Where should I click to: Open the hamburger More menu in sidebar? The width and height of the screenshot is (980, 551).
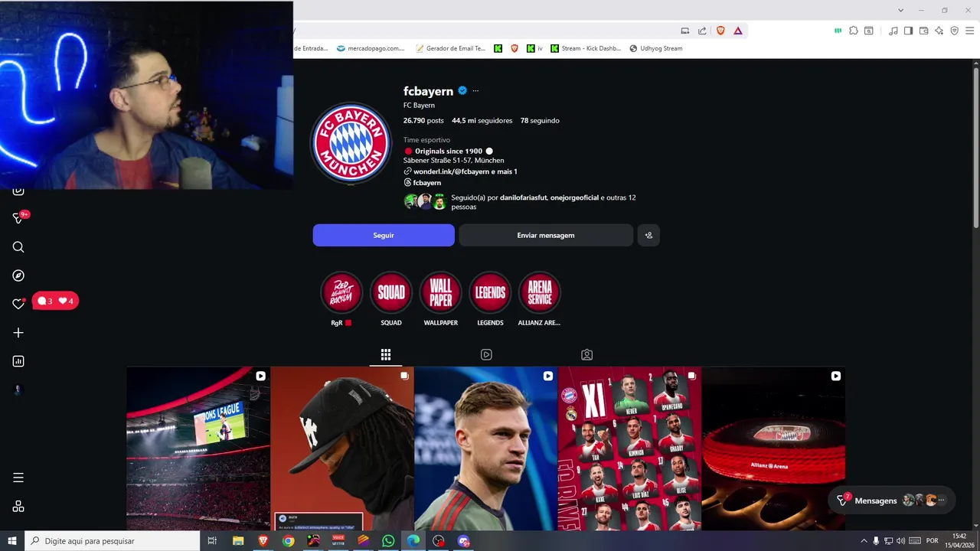point(18,478)
